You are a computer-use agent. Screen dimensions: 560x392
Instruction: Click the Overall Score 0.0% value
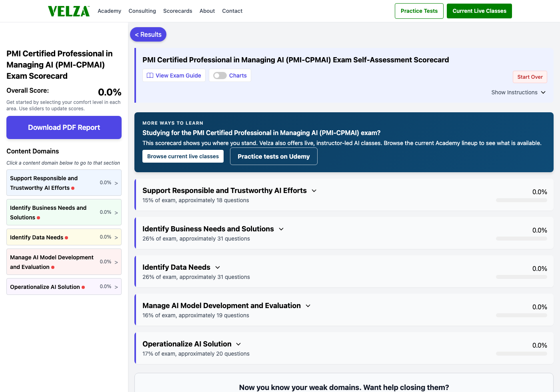coord(110,92)
